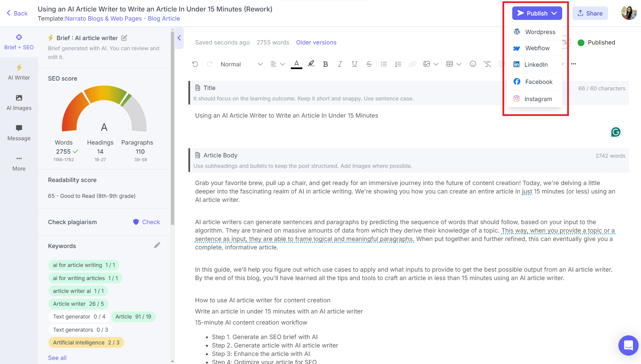
Task: Toggle bold formatting
Action: (326, 64)
